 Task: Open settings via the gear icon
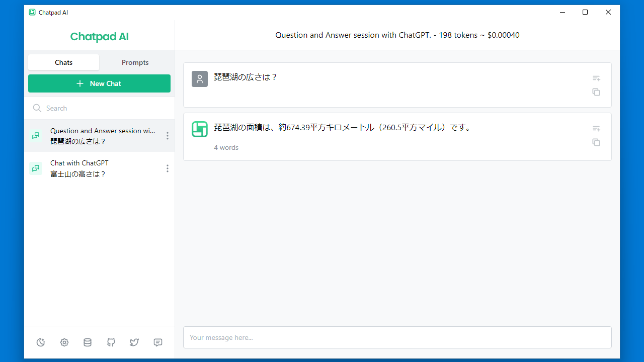pyautogui.click(x=64, y=342)
